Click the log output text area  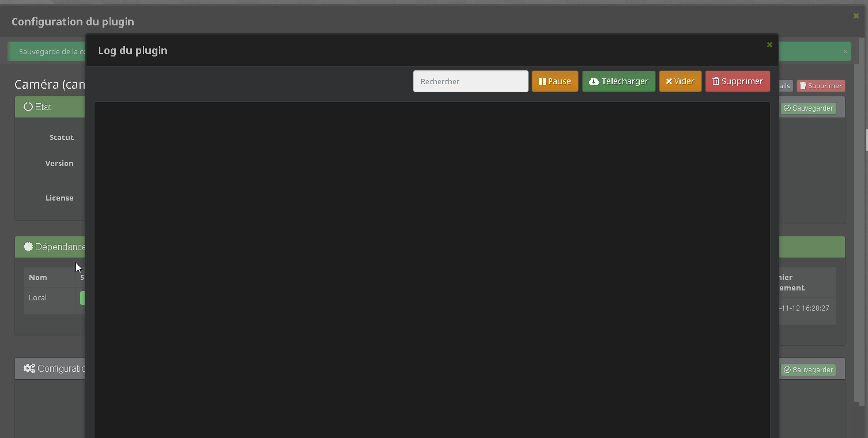432,270
